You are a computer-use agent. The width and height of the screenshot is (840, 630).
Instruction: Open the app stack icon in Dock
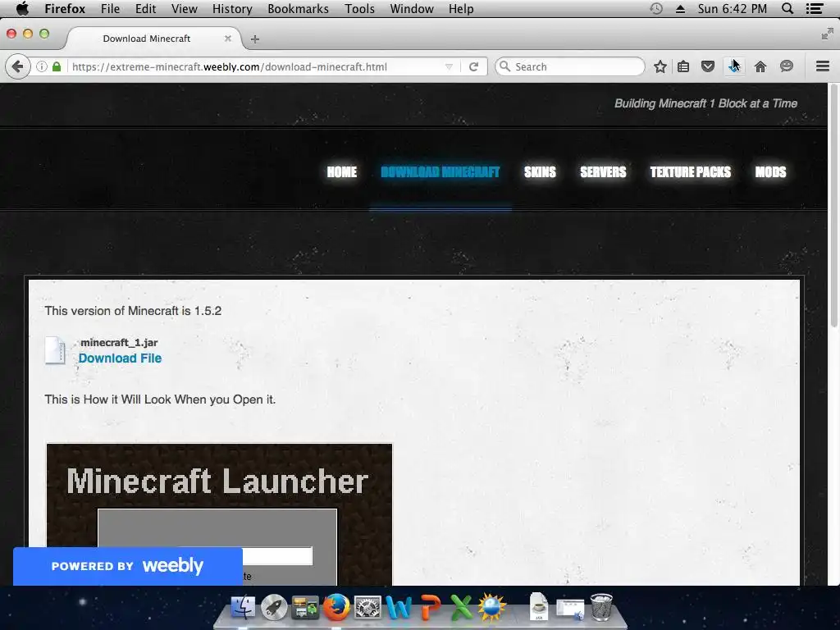pyautogui.click(x=305, y=608)
